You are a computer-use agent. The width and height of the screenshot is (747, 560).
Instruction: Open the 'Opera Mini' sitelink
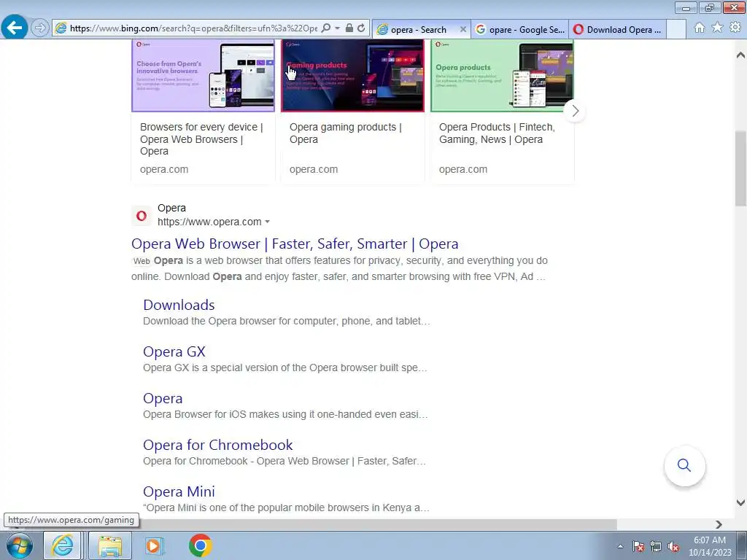point(179,491)
